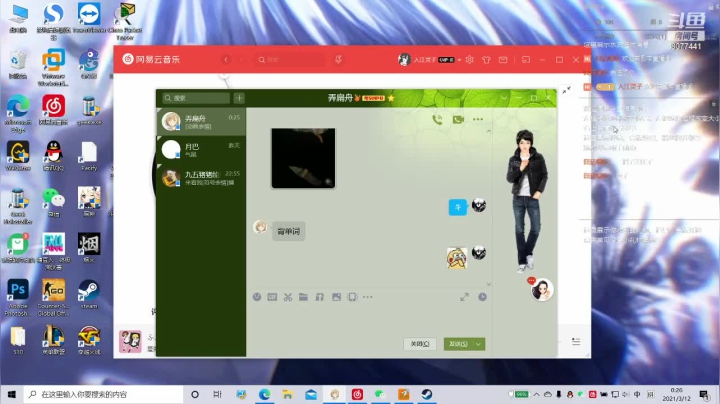The width and height of the screenshot is (720, 404).
Task: Open NetEase Music from the taskbar
Action: click(x=357, y=394)
